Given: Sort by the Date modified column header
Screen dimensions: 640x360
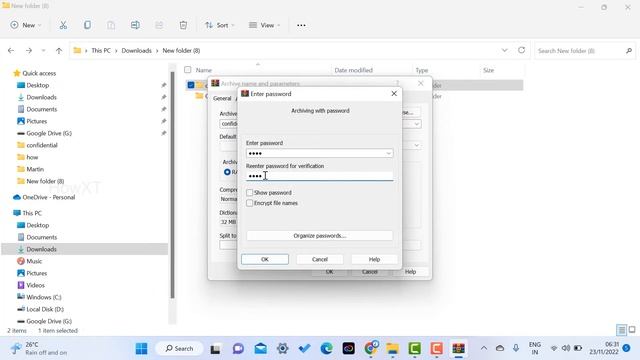Looking at the screenshot, I should point(353,70).
